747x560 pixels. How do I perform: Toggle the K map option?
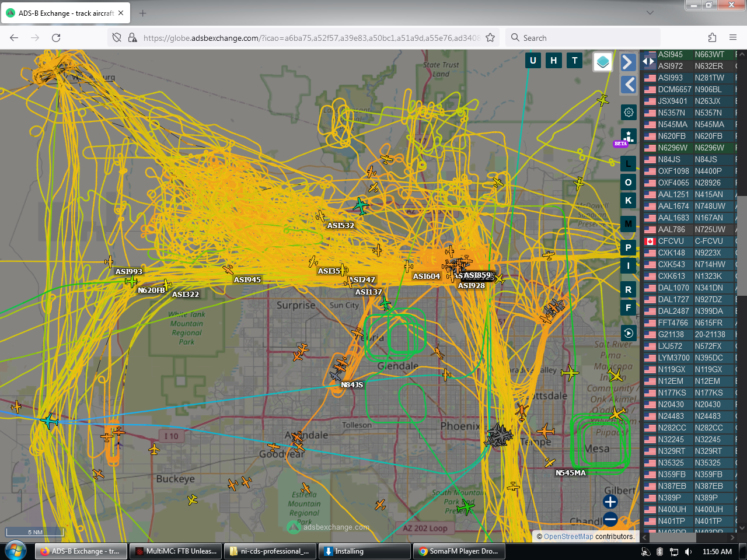[x=629, y=201]
